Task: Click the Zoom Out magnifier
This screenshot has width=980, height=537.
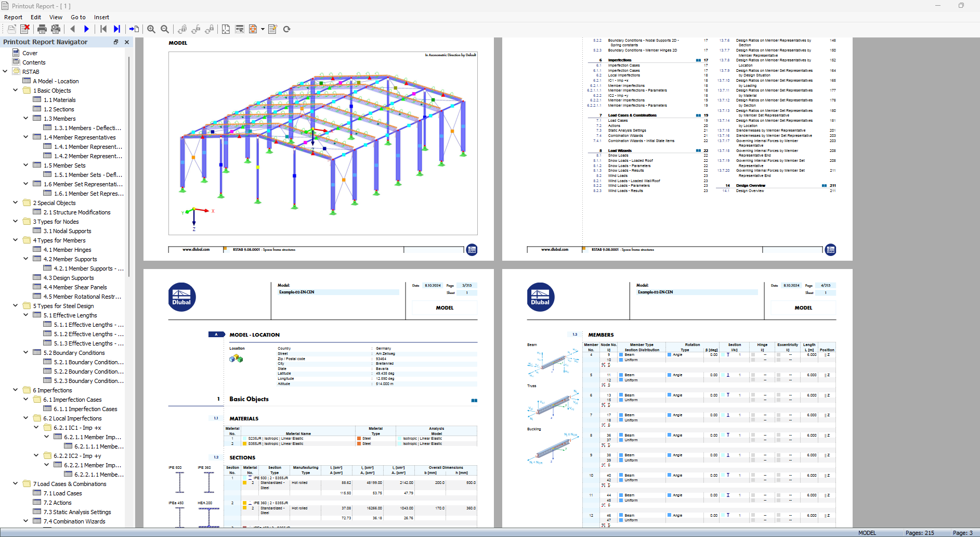Action: pyautogui.click(x=165, y=29)
